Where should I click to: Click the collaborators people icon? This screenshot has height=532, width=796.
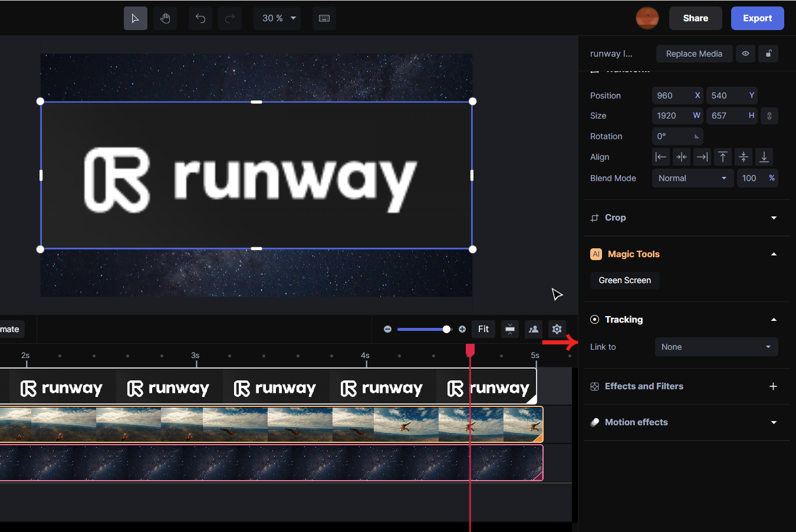pyautogui.click(x=534, y=329)
